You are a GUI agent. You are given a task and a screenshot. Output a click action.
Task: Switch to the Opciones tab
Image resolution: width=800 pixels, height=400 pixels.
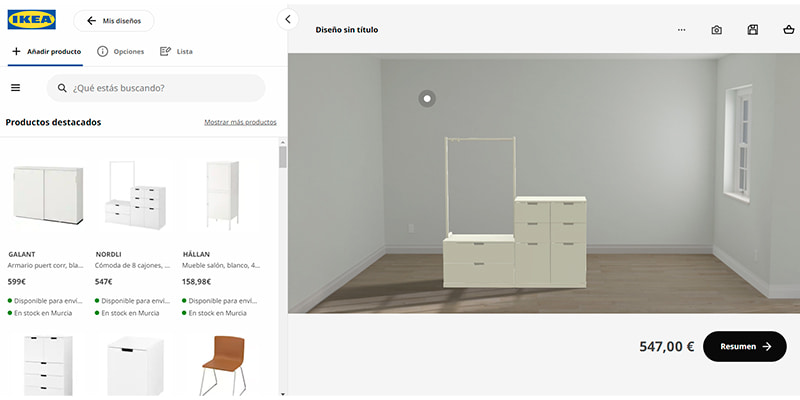pyautogui.click(x=121, y=52)
